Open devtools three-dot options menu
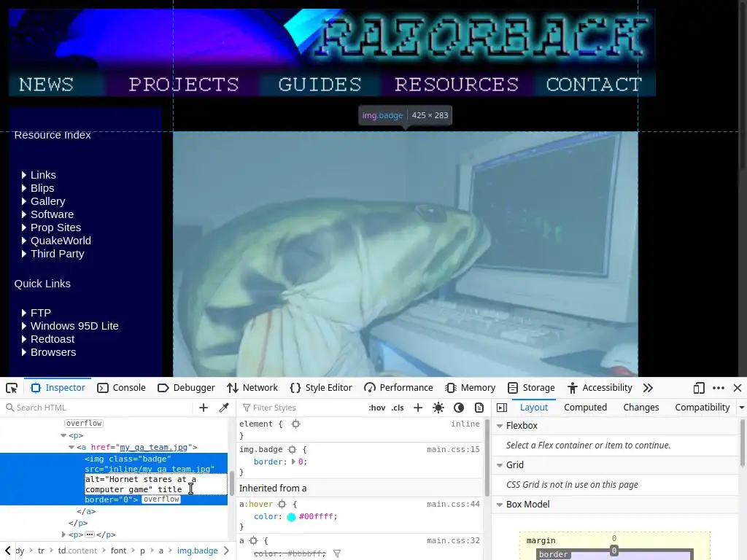747x560 pixels. click(719, 388)
